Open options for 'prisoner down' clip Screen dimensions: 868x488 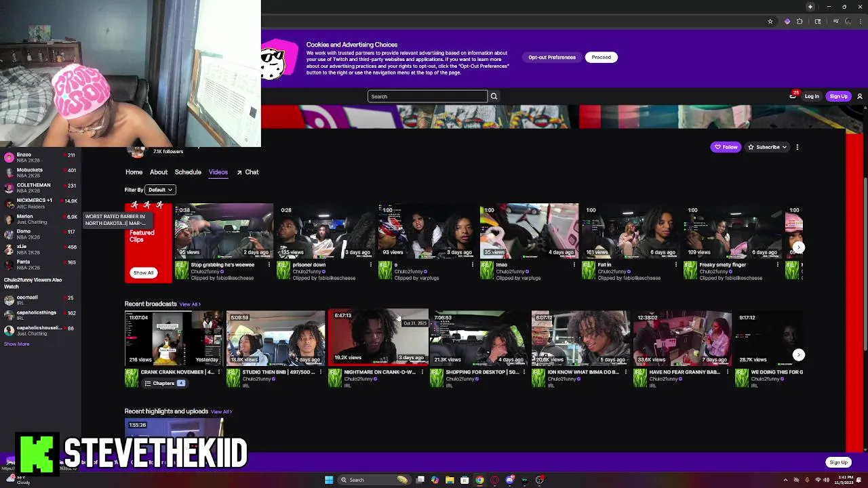[x=371, y=265]
